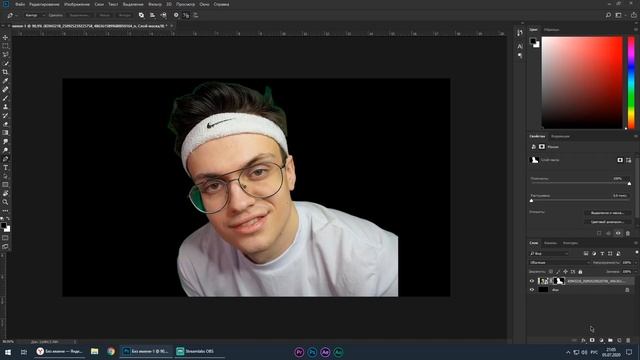Select the Move tool
Screen dimensions: 640x360
click(5, 38)
